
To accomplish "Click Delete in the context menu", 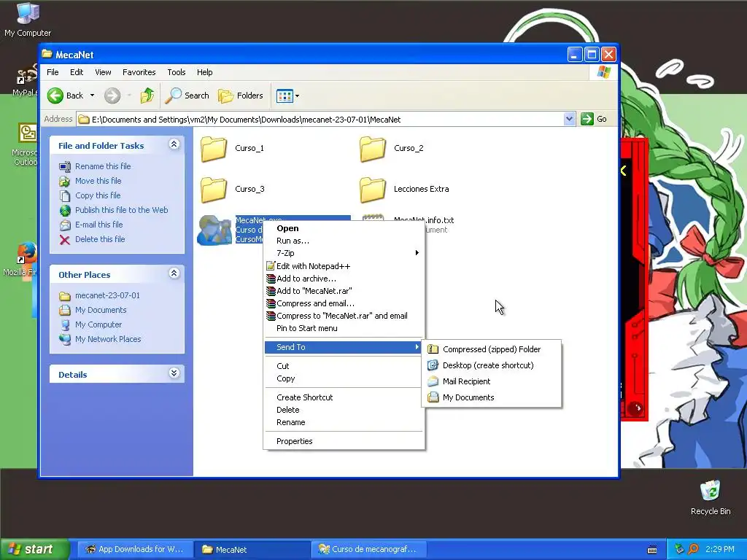I will click(344, 410).
